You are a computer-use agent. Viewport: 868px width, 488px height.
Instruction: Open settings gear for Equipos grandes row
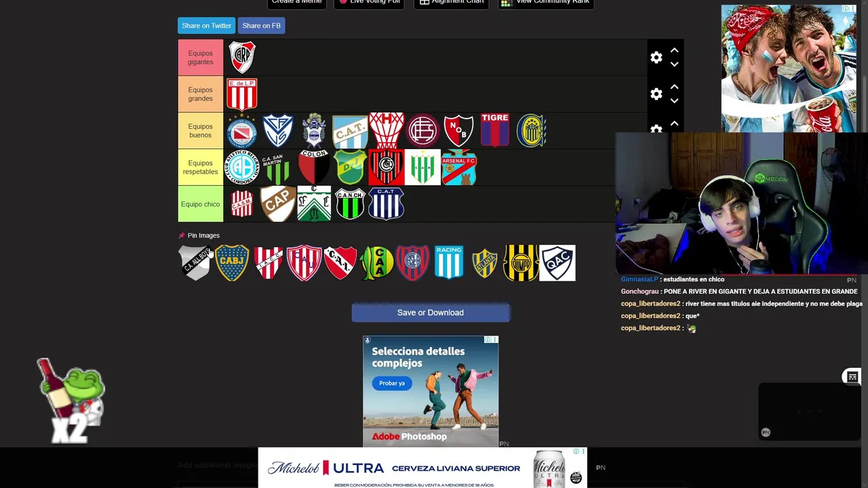tap(656, 94)
